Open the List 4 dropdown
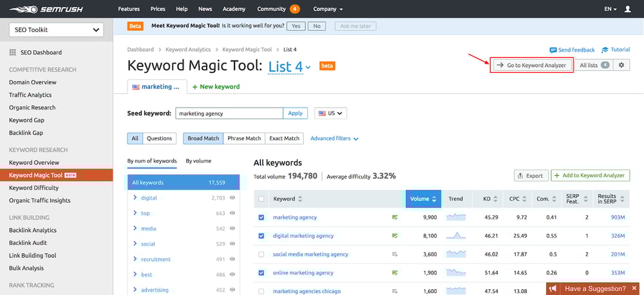Screen dimensions: 644x295 click(x=290, y=66)
